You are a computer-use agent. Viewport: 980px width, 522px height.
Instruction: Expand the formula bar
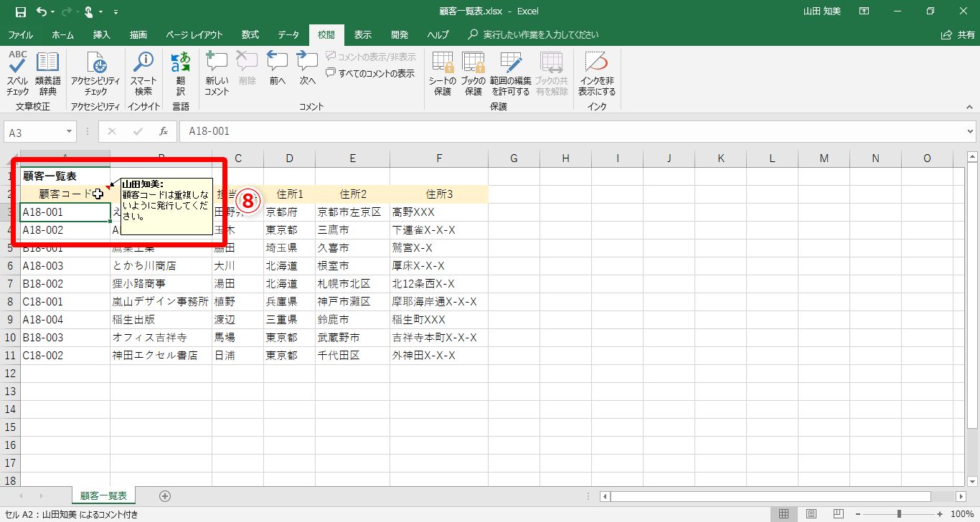(x=971, y=132)
